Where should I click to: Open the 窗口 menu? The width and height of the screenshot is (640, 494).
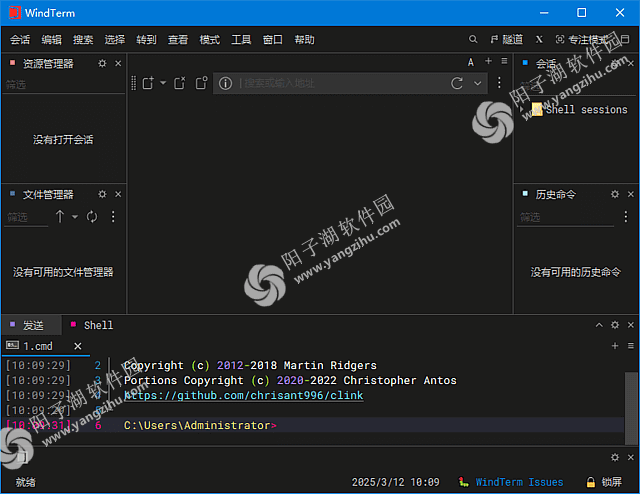coord(273,40)
